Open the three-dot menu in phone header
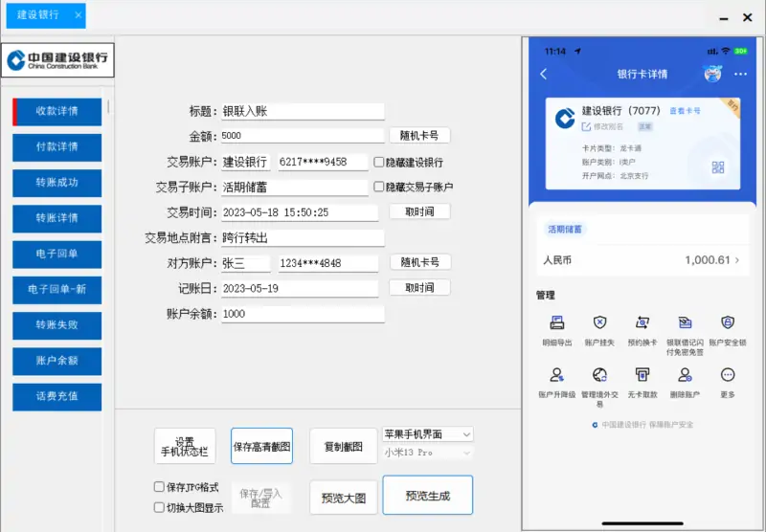Viewport: 766px width, 532px height. coord(740,75)
